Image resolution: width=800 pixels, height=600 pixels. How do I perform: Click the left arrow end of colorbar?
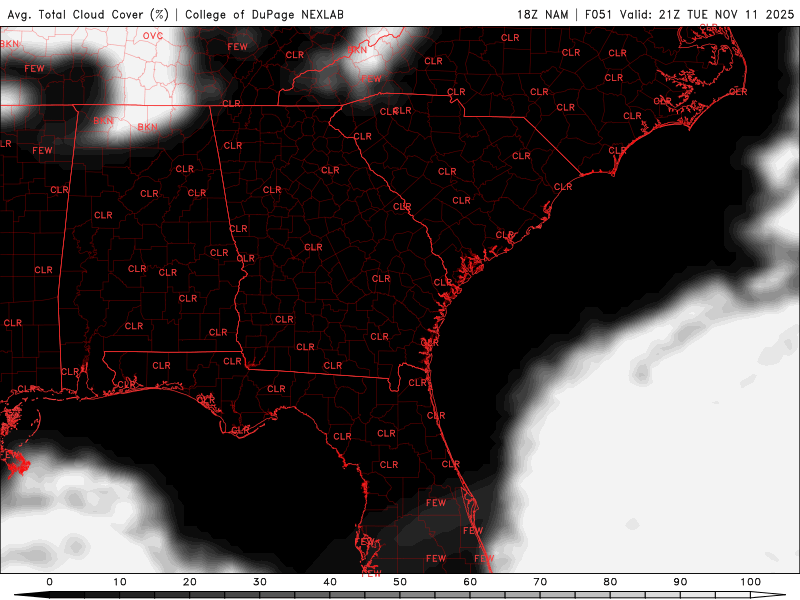[x=32, y=595]
